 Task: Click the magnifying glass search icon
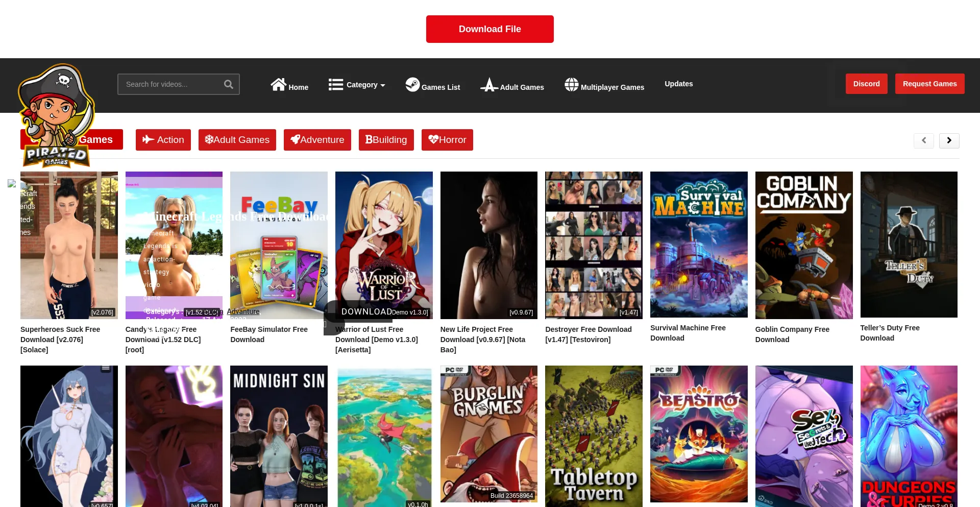coord(228,84)
